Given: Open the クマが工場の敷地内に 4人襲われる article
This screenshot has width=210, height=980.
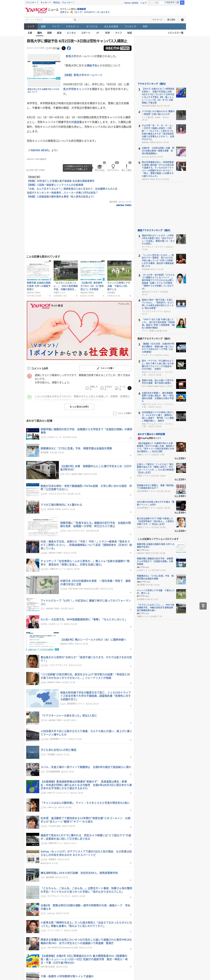Looking at the screenshot, I should (61, 505).
